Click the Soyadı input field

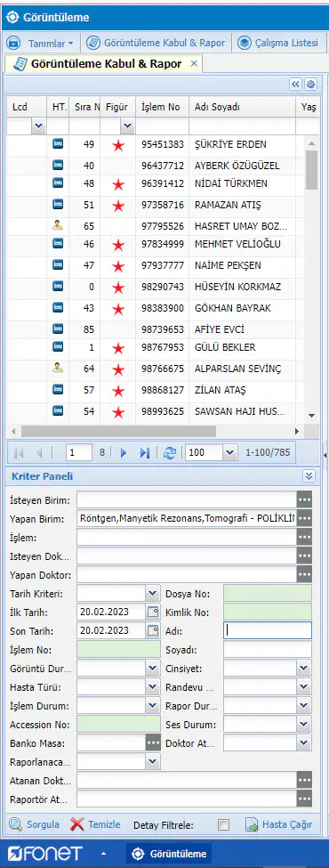click(x=268, y=649)
